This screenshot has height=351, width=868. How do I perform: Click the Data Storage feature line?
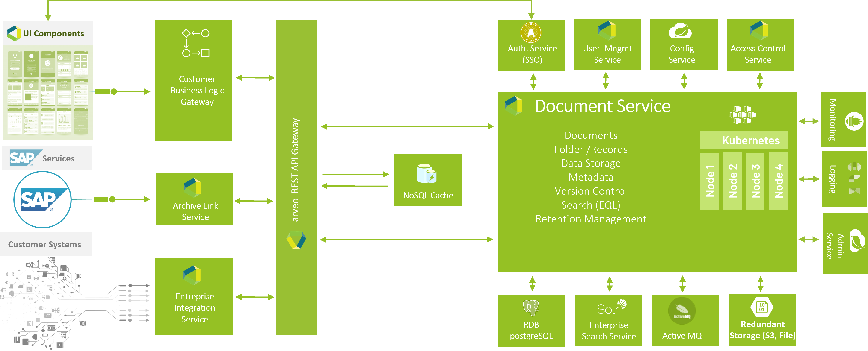pyautogui.click(x=591, y=163)
